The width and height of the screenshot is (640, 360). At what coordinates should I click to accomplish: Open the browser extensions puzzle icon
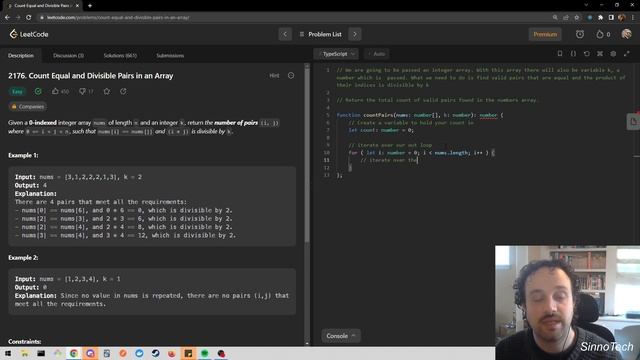tap(600, 18)
